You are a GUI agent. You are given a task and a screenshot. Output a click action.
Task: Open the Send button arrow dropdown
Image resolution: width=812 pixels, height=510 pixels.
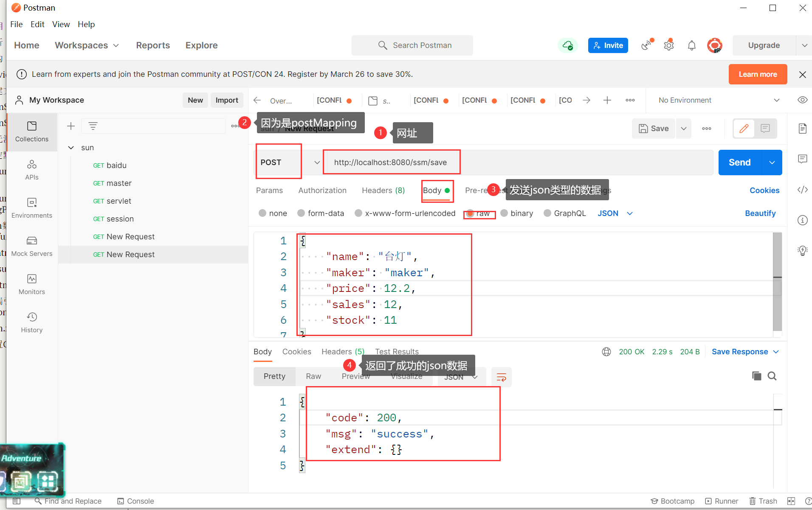(x=772, y=163)
